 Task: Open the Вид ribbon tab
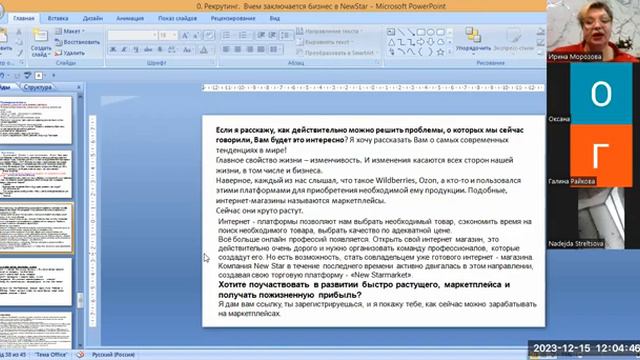pyautogui.click(x=274, y=18)
